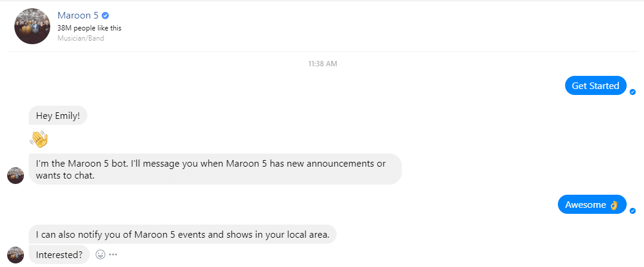
Task: Click the 11:38 AM timestamp
Action: click(x=322, y=64)
